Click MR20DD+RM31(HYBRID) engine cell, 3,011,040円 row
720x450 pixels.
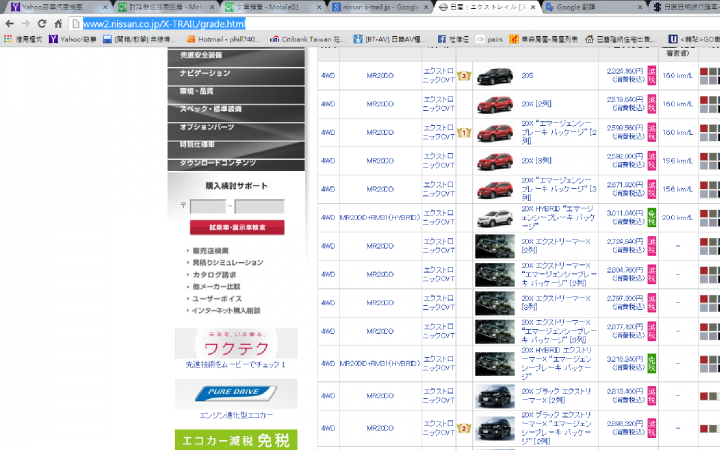pyautogui.click(x=380, y=217)
